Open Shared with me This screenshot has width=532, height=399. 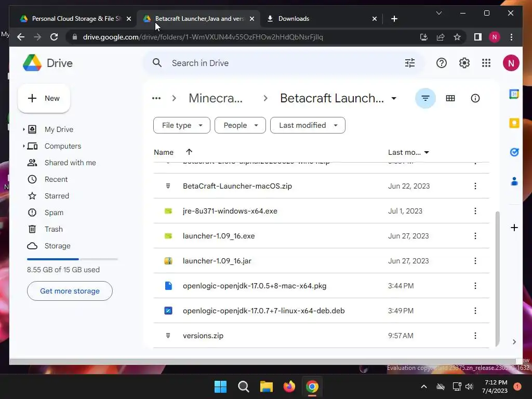(70, 163)
